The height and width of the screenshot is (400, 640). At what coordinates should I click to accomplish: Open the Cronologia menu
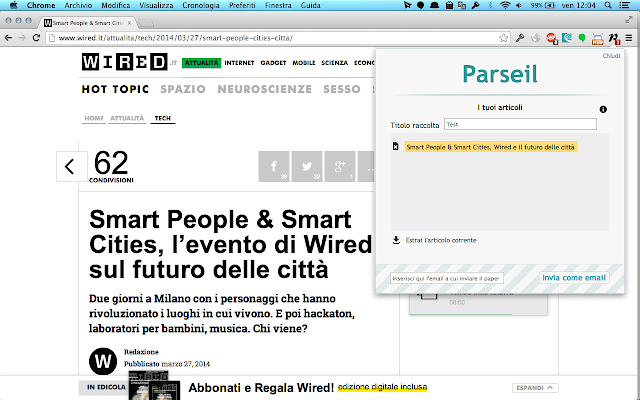pyautogui.click(x=201, y=5)
